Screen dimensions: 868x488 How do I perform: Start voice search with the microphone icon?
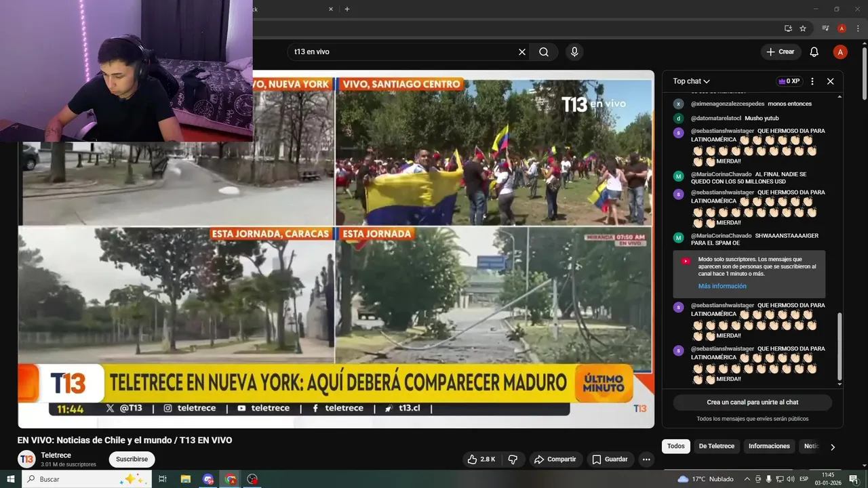(574, 52)
